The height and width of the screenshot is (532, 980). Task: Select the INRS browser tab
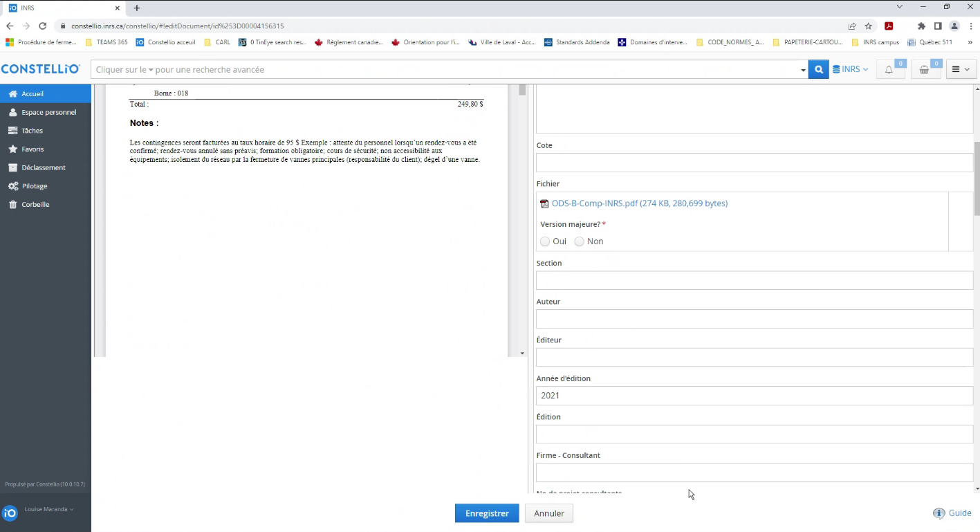64,8
